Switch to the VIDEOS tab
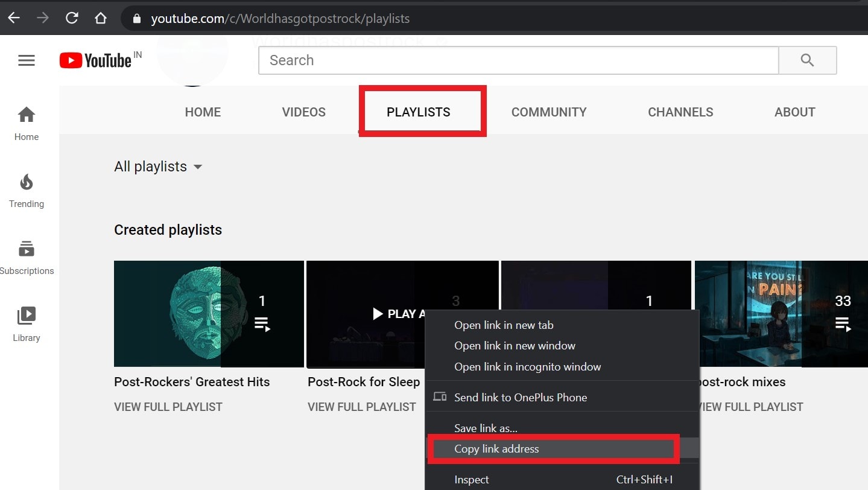Image resolution: width=868 pixels, height=490 pixels. [x=303, y=112]
